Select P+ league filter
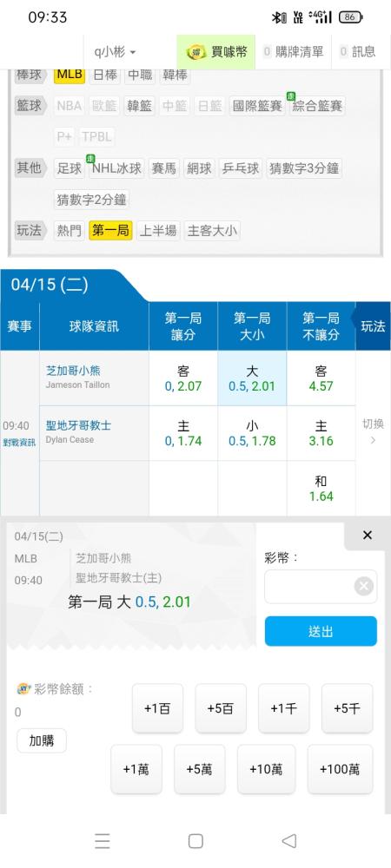 point(64,137)
